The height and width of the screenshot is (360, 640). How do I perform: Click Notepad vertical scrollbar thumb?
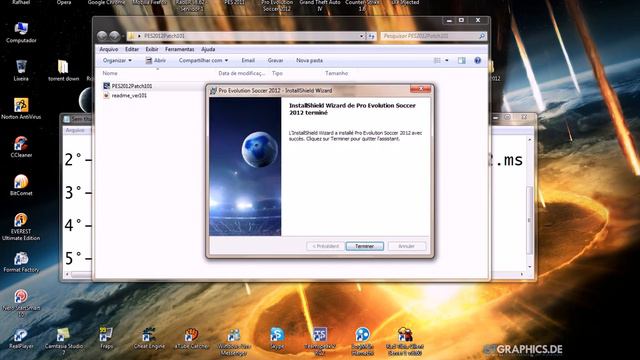[x=530, y=220]
